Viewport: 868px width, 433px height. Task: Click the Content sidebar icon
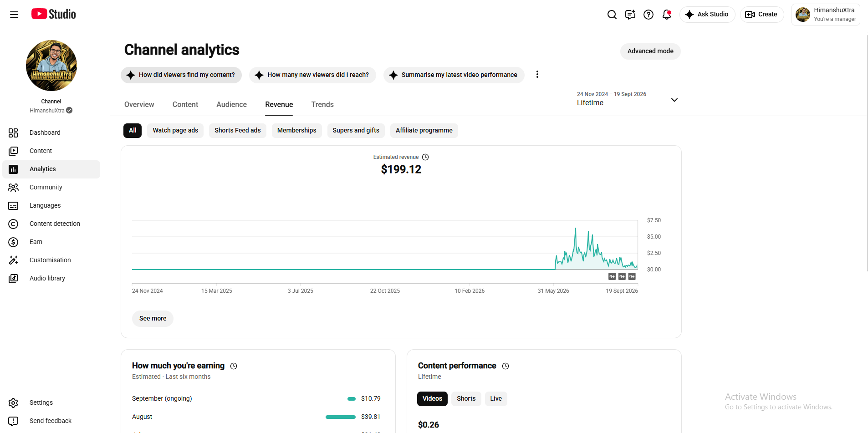pos(13,151)
